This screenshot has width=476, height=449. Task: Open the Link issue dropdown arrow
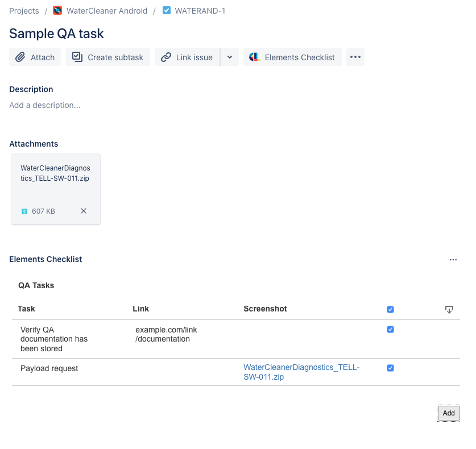pyautogui.click(x=230, y=57)
